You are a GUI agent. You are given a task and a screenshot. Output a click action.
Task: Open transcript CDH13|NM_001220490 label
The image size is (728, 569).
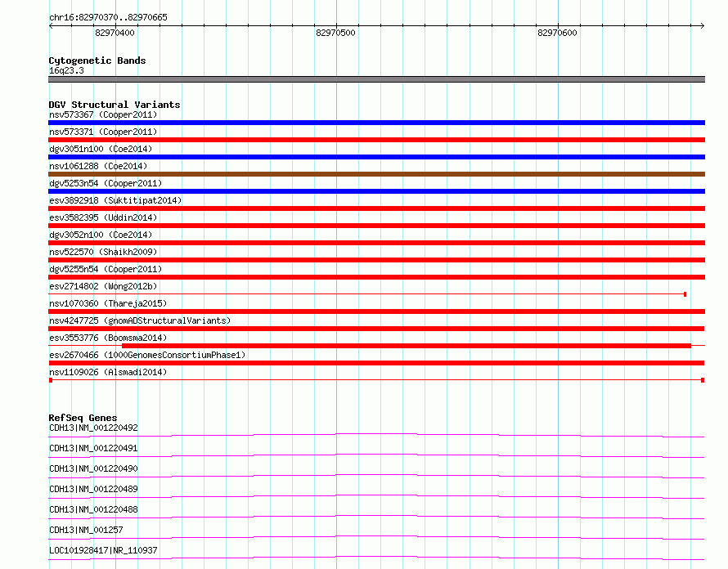(93, 468)
